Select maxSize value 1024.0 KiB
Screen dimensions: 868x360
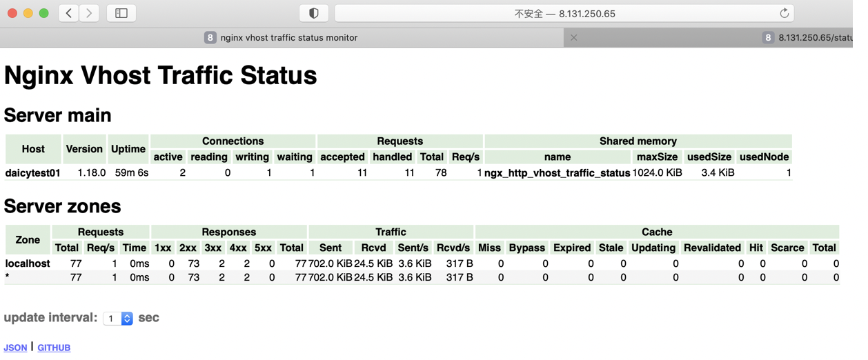coord(657,173)
